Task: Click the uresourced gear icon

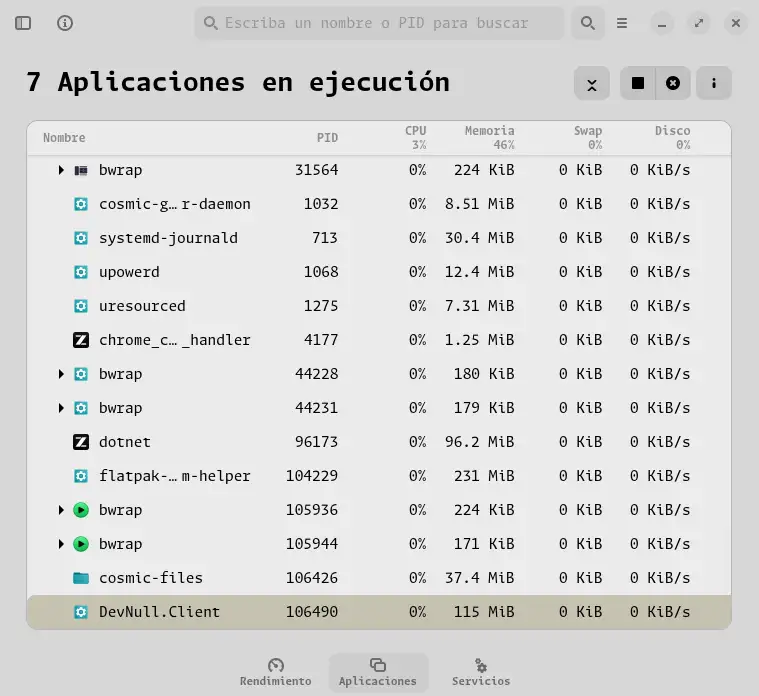Action: point(81,306)
